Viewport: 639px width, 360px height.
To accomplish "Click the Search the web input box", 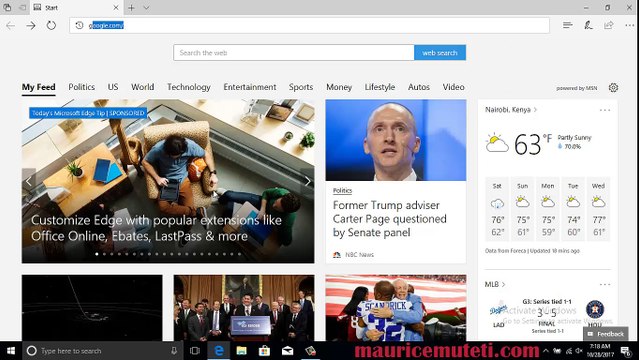I will click(294, 53).
